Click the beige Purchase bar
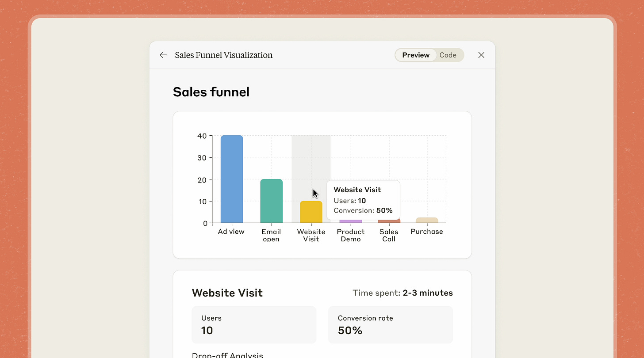Screen dimensions: 644x358 (427, 220)
